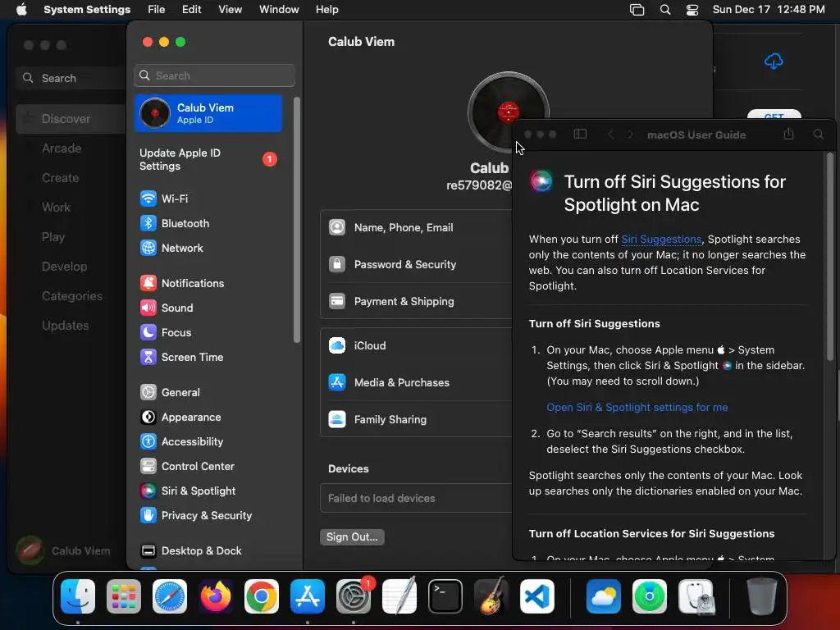
Task: Open the Apple menu
Action: click(x=21, y=10)
